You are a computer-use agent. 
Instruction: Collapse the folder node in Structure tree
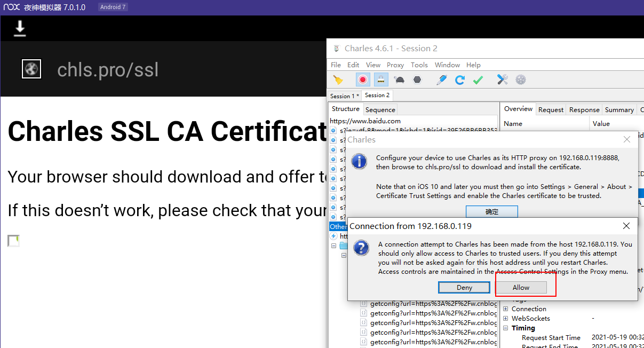(334, 246)
